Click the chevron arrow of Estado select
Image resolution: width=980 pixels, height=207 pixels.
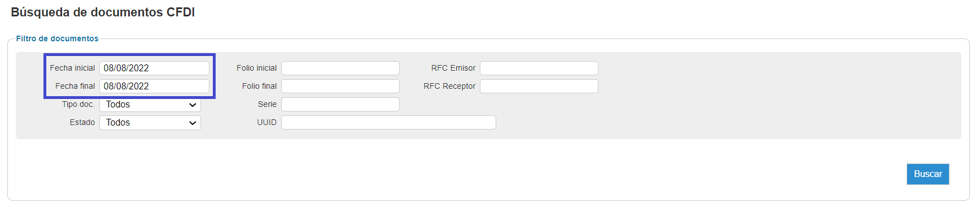[x=193, y=123]
